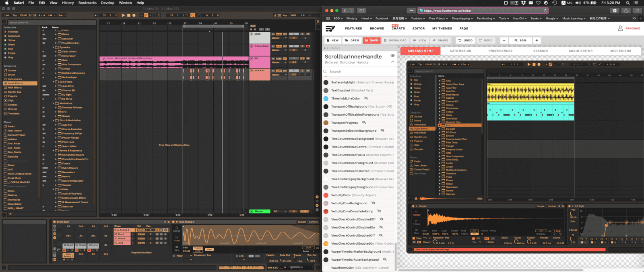Image resolution: width=644 pixels, height=272 pixels.
Task: Open the Develop menu in Safari
Action: (x=107, y=3)
